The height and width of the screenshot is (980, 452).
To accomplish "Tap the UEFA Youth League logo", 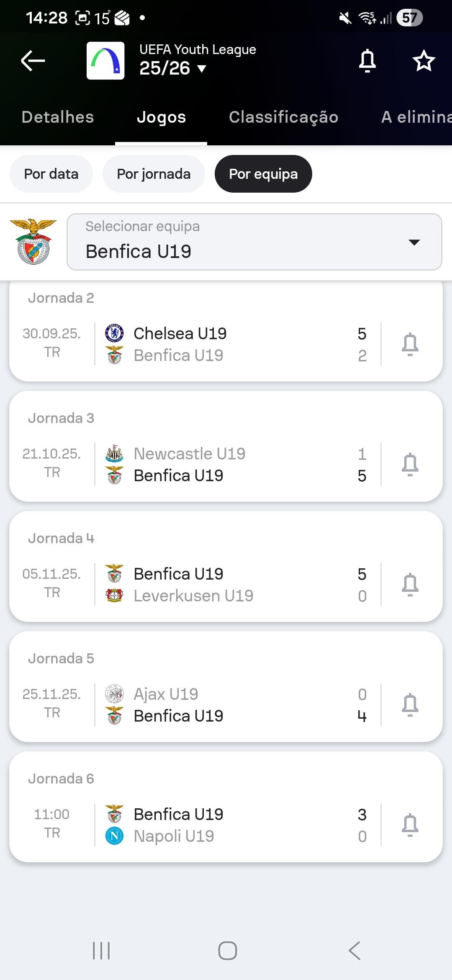I will click(x=105, y=61).
